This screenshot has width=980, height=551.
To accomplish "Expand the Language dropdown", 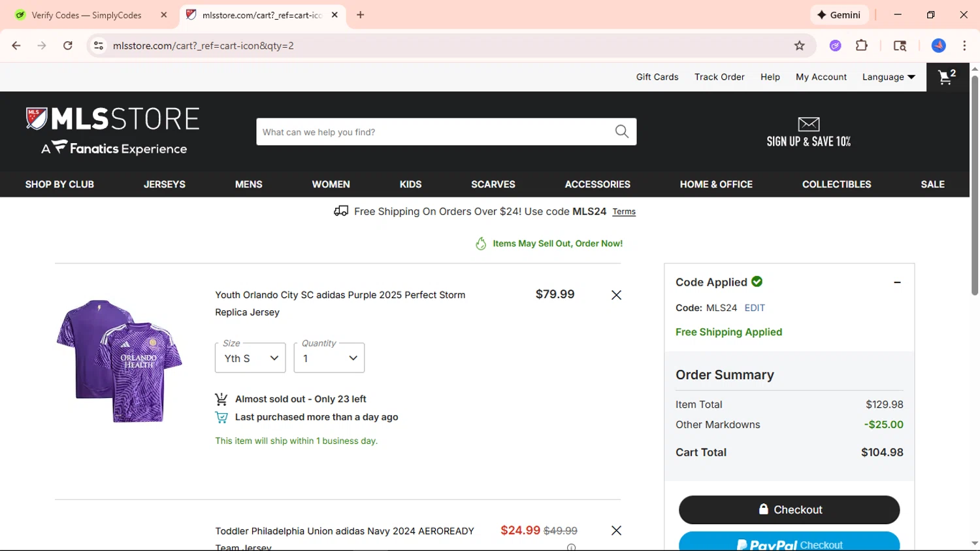I will click(x=889, y=77).
